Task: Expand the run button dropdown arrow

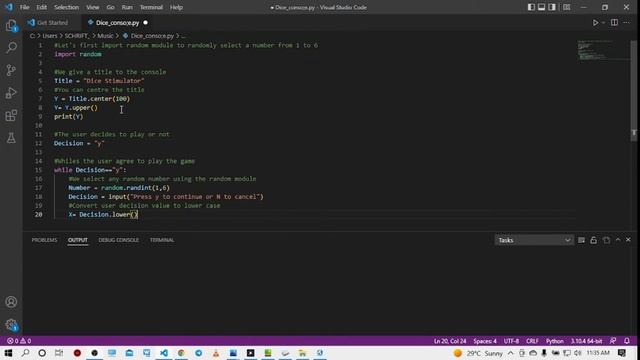Action: [x=603, y=23]
